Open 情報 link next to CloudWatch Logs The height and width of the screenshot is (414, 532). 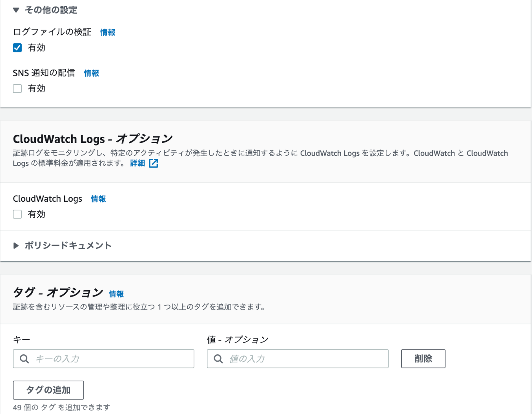coord(98,199)
